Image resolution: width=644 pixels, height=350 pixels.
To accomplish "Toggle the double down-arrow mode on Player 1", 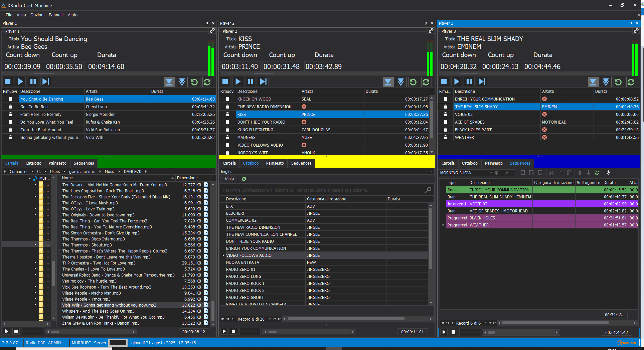I will 182,81.
